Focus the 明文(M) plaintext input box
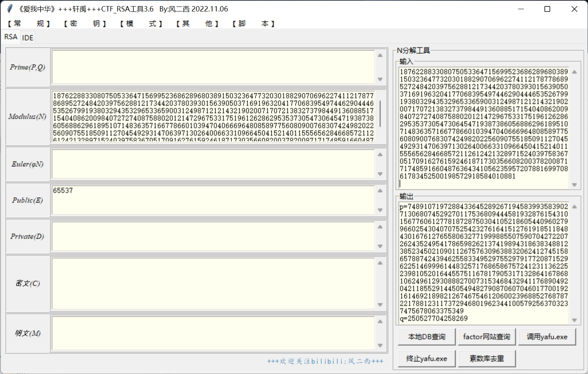The width and height of the screenshot is (588, 374). (x=213, y=333)
